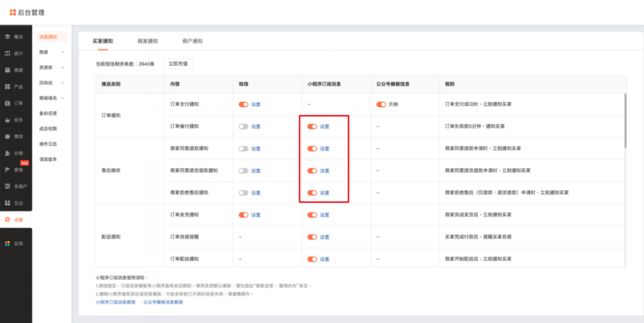Select the 会员 crown icon in sidebar
The image size is (644, 323).
(8, 120)
